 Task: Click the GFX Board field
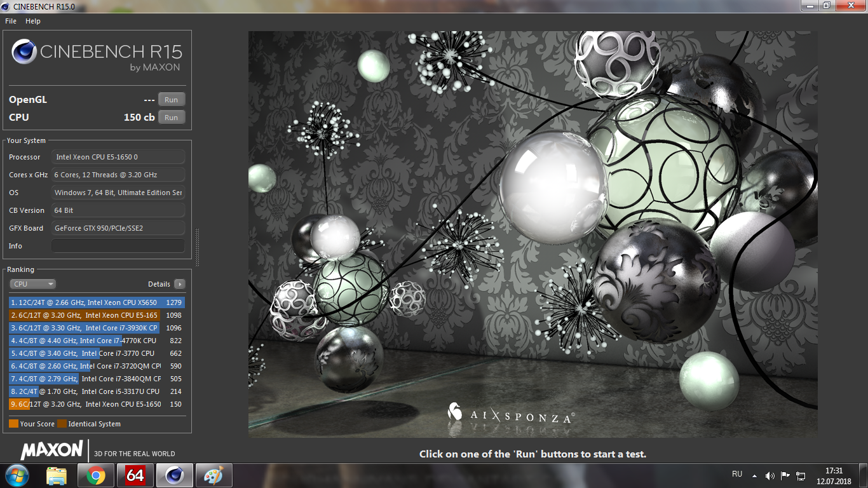point(118,228)
